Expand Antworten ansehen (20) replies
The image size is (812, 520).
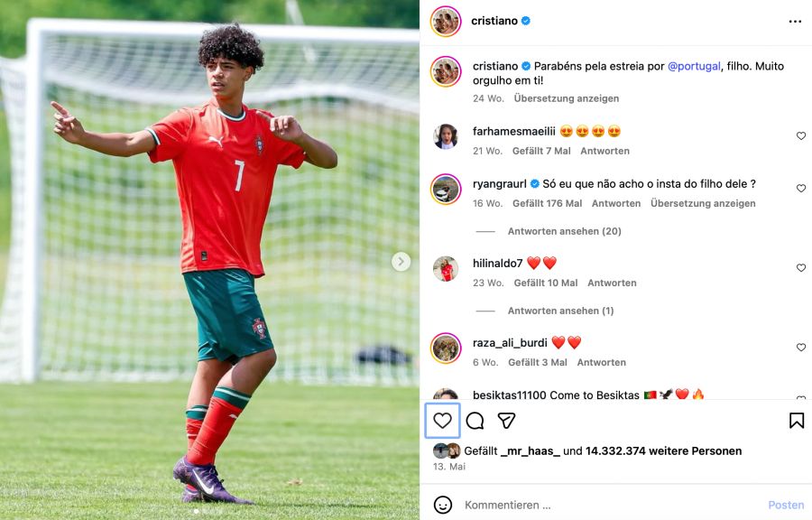coord(564,231)
